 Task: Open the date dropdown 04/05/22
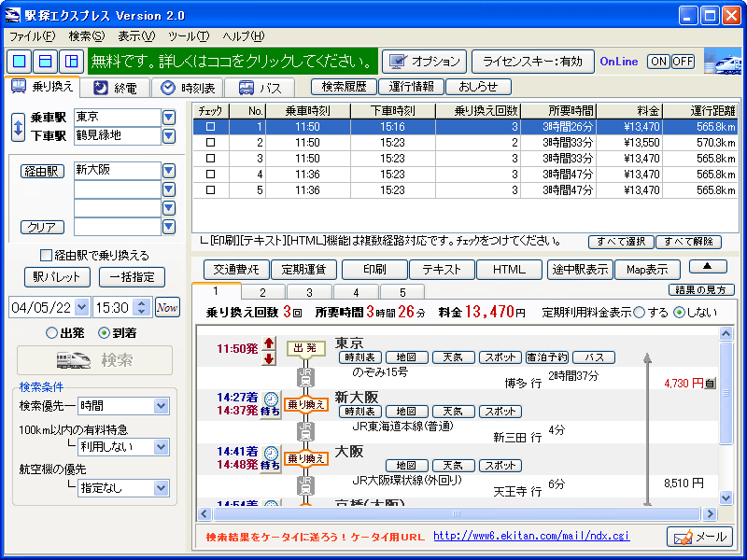pyautogui.click(x=82, y=308)
